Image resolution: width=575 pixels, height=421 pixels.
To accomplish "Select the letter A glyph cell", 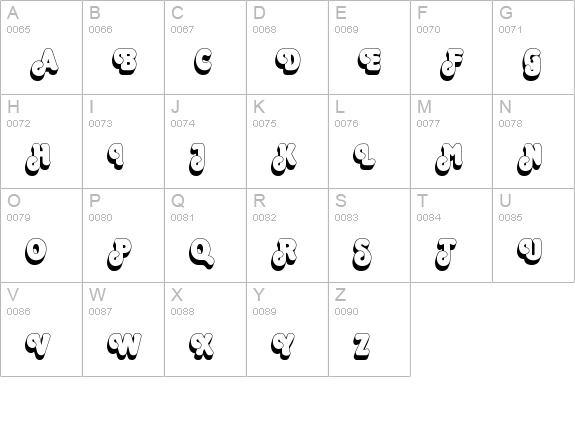I will (41, 47).
